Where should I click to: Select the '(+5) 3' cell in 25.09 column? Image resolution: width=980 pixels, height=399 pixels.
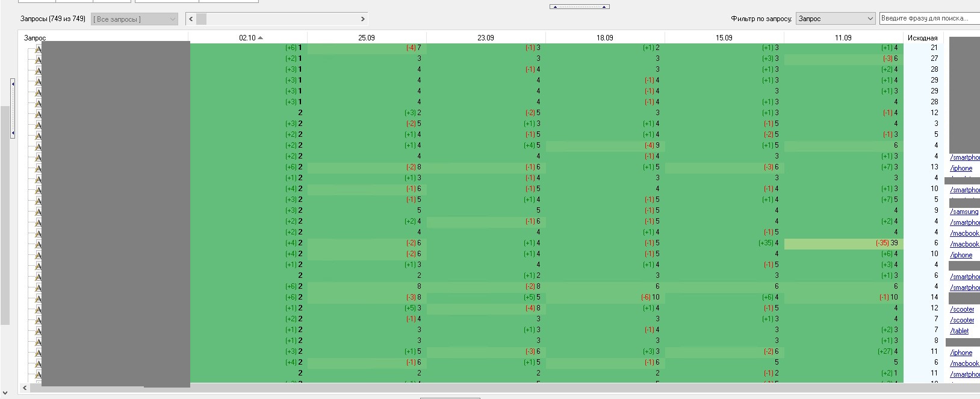click(367, 308)
